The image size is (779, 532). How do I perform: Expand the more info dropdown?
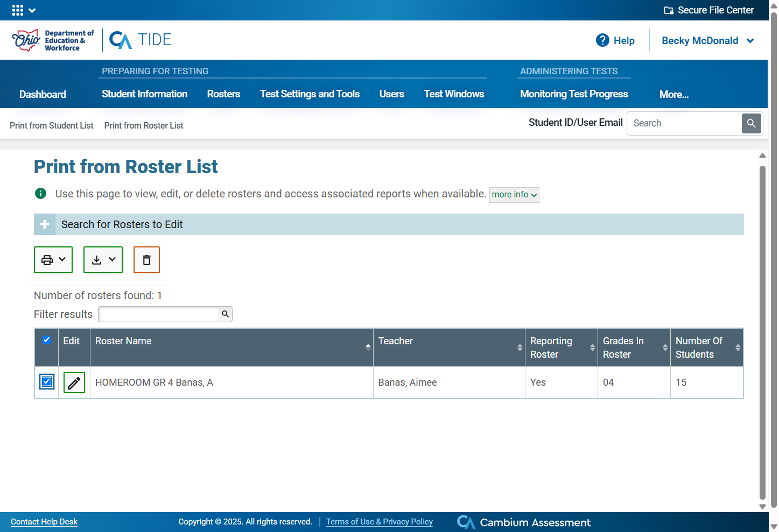point(514,195)
